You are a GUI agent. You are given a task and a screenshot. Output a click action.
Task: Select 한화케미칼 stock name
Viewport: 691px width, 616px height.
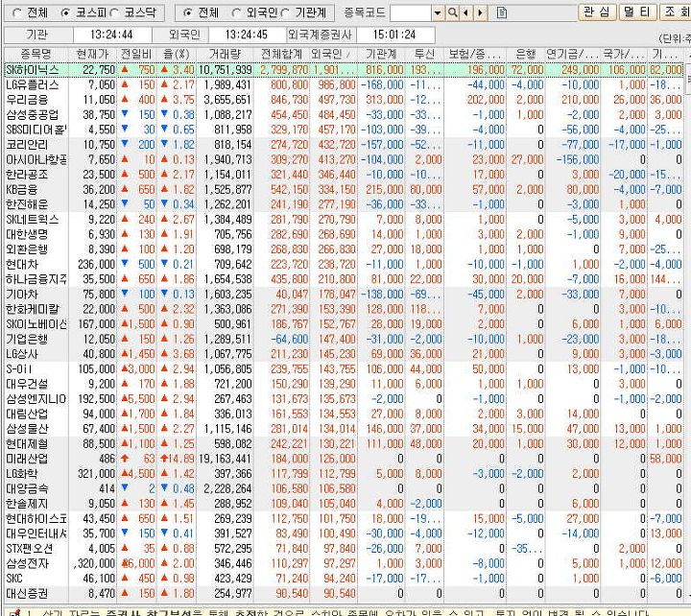pos(33,310)
